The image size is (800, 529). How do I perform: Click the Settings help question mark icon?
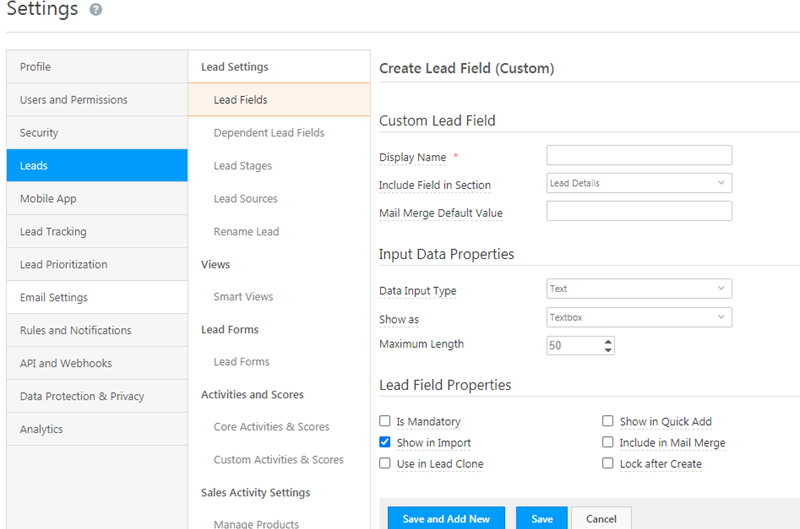(x=96, y=10)
